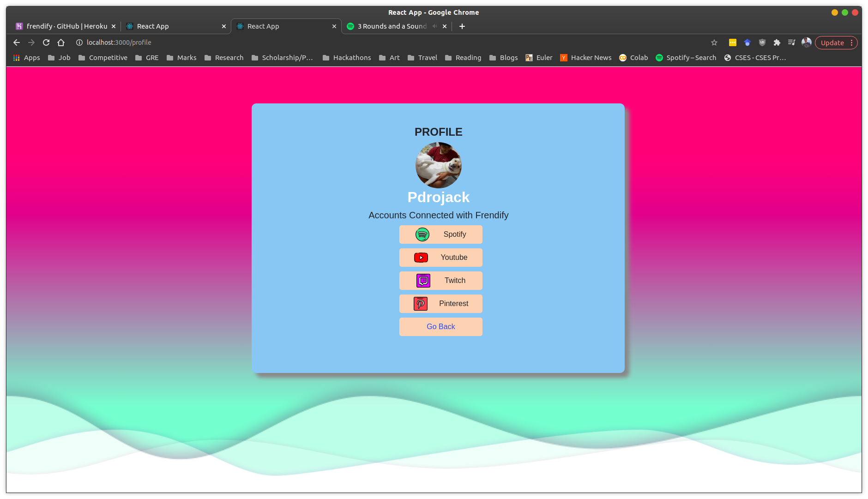Viewport: 868px width, 499px height.
Task: Expand the Scholarship/P… bookmarks folder
Action: click(283, 58)
